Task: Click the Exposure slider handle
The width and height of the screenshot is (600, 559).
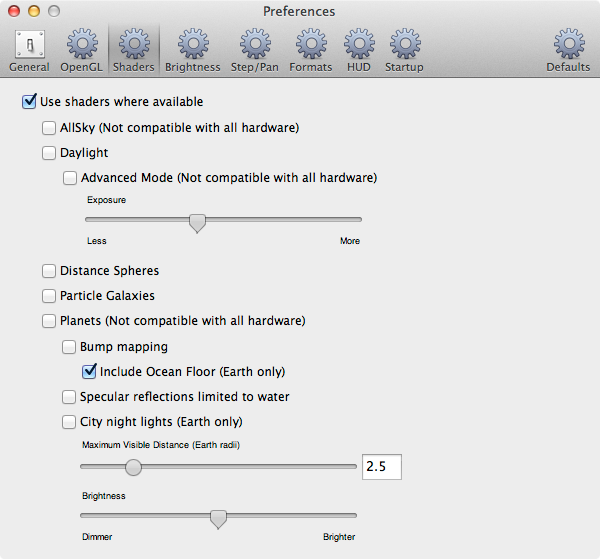Action: pyautogui.click(x=198, y=222)
